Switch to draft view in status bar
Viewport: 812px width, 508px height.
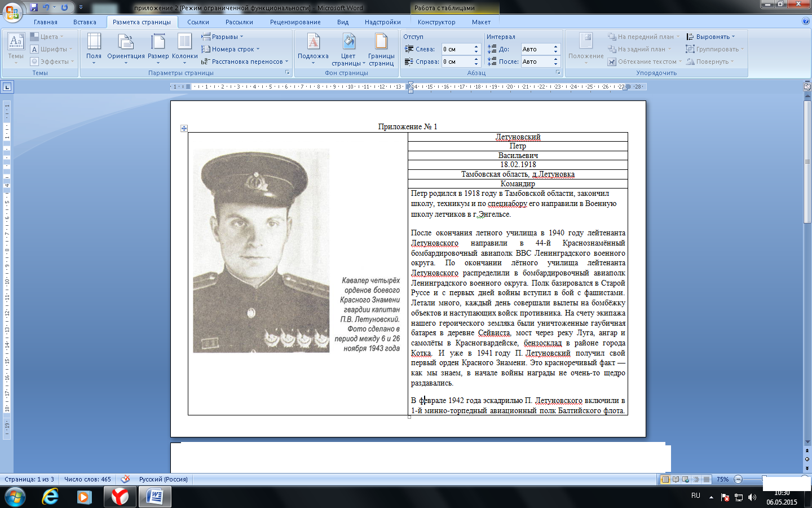[x=707, y=479]
